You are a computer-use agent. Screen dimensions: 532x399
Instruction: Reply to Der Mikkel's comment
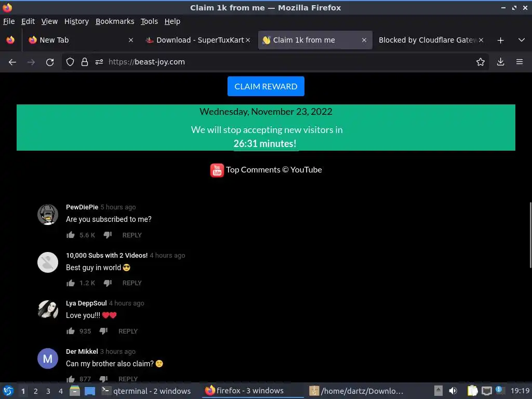click(128, 379)
